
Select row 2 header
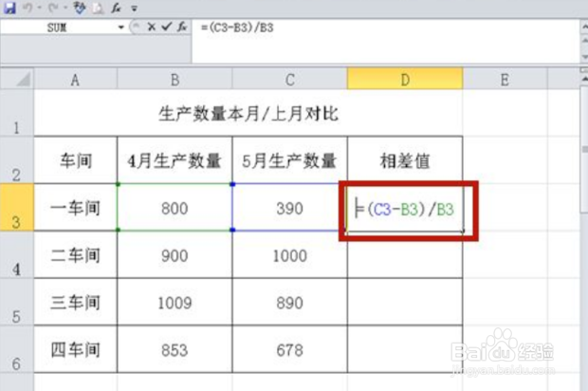(17, 159)
